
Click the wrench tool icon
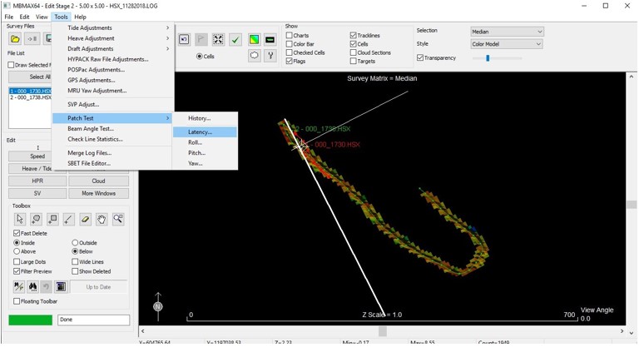(x=270, y=55)
